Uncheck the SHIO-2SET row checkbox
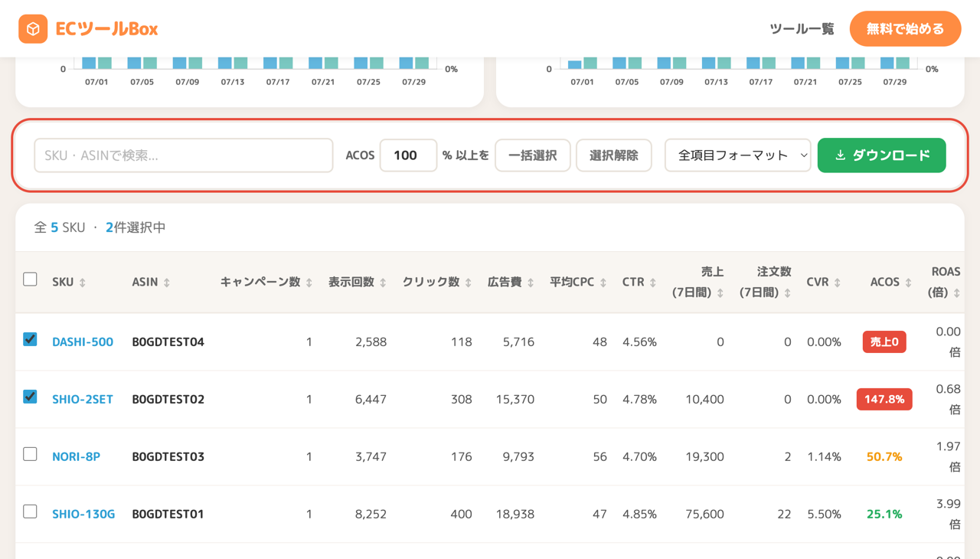Screen dimensions: 980x559 pos(30,396)
